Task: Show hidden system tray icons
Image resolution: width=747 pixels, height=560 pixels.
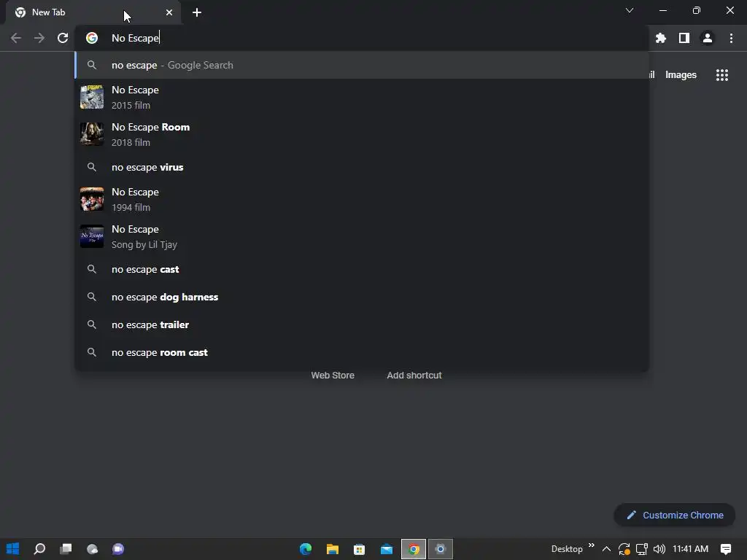Action: [x=606, y=549]
